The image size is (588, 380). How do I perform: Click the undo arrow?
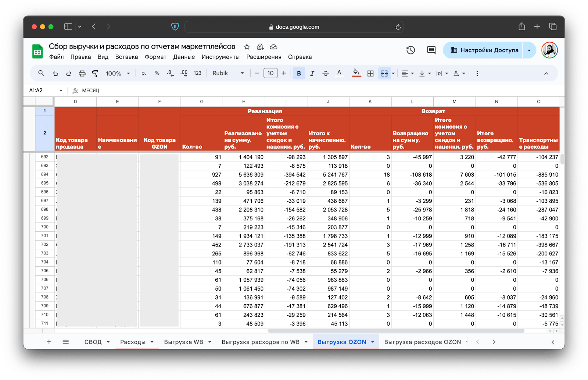[x=55, y=74]
